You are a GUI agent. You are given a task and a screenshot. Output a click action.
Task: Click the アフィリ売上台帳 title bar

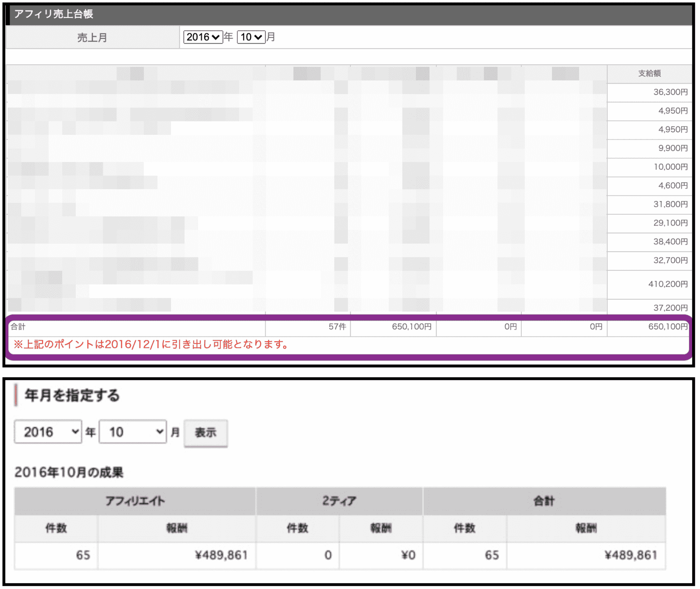point(54,14)
